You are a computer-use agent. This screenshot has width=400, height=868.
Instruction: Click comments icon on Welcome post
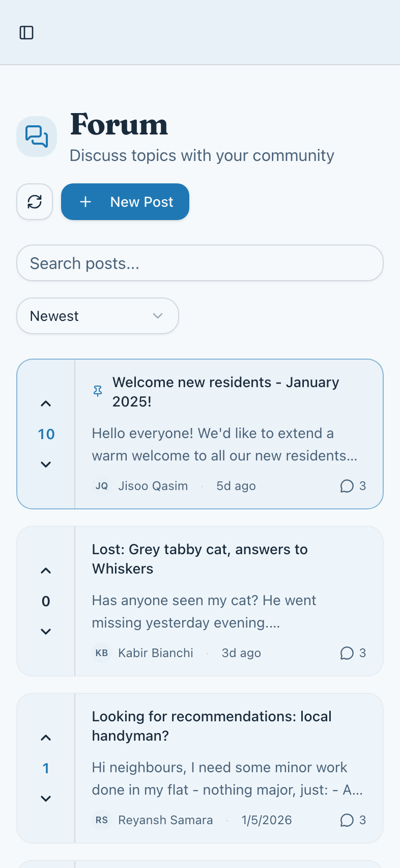[x=347, y=486]
